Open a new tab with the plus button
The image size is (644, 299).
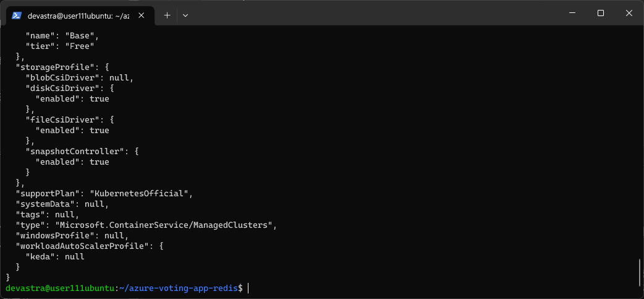tap(167, 15)
